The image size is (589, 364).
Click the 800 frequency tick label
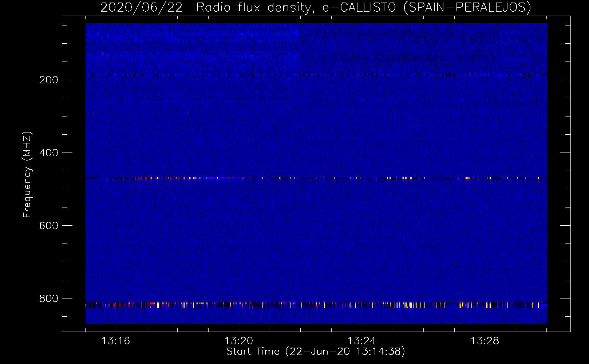tap(49, 298)
